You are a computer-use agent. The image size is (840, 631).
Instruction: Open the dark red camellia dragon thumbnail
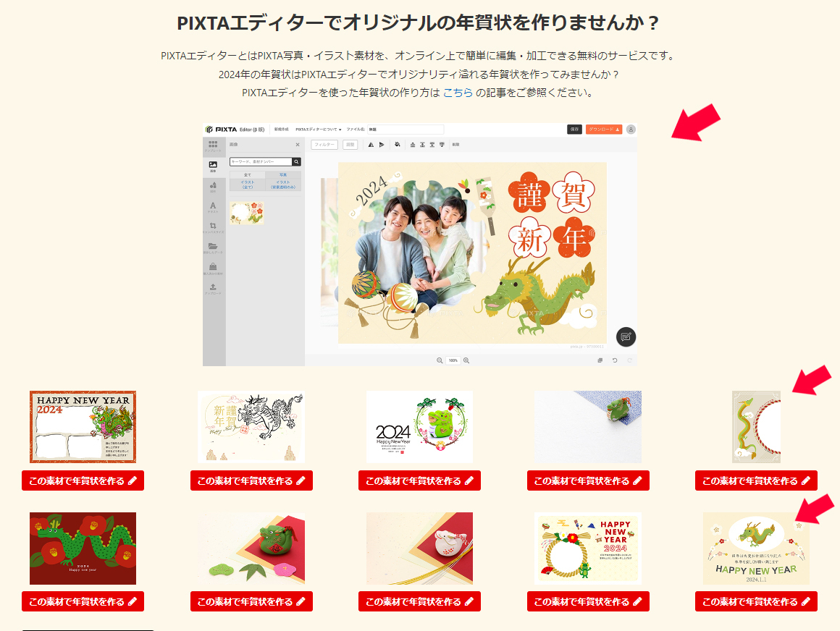[83, 548]
